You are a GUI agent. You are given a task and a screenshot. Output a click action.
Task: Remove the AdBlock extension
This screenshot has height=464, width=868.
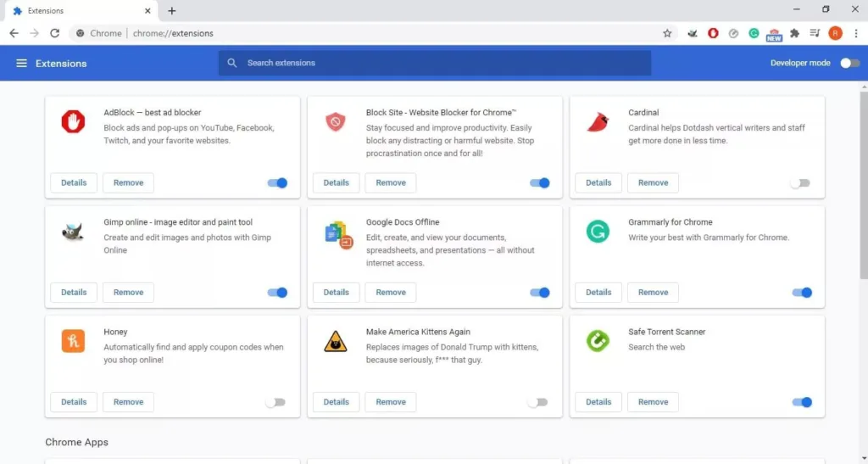(129, 182)
